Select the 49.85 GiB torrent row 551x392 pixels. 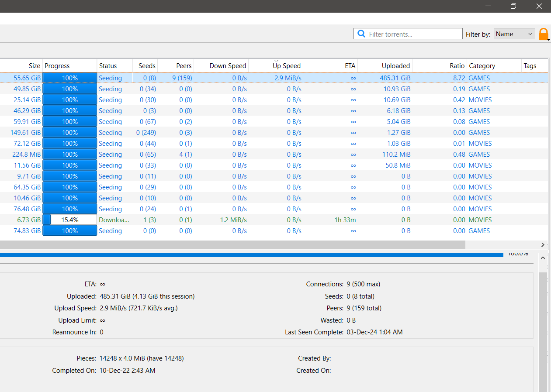[274, 89]
